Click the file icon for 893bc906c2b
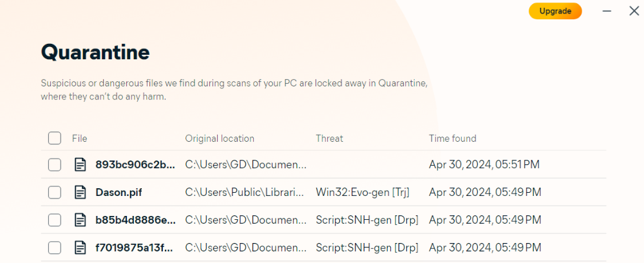Viewport: 644px width, 263px height. 80,165
